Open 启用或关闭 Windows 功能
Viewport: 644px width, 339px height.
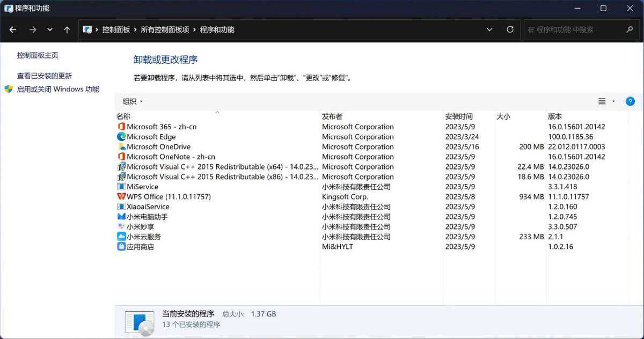pyautogui.click(x=58, y=89)
